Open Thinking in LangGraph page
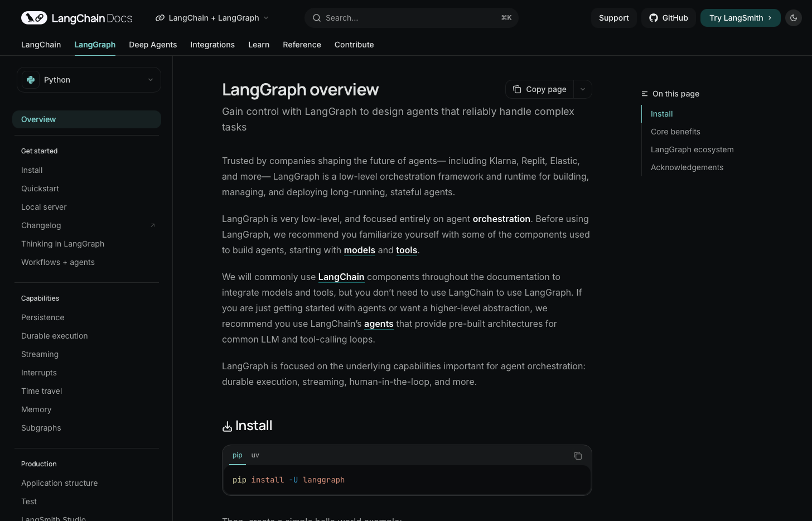812x521 pixels. 63,244
